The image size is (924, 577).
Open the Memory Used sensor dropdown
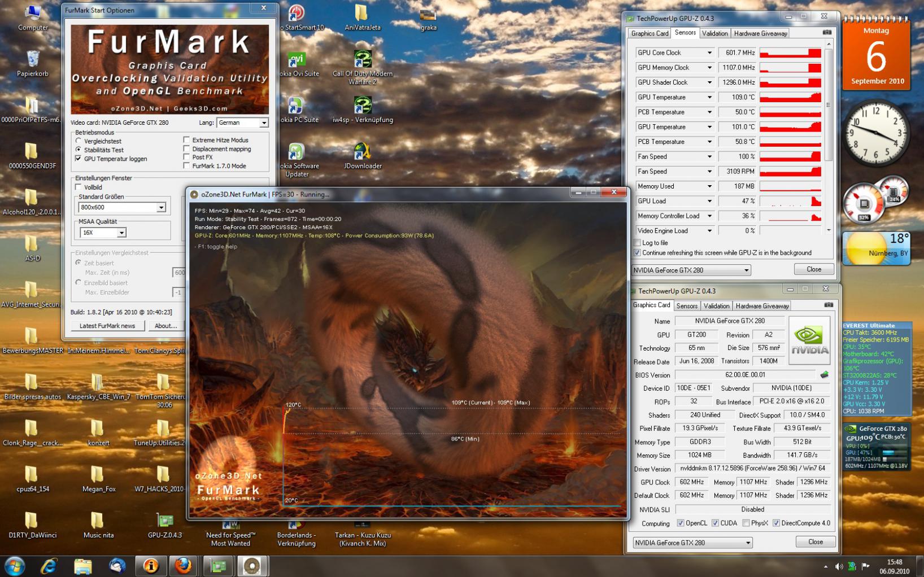tap(674, 186)
